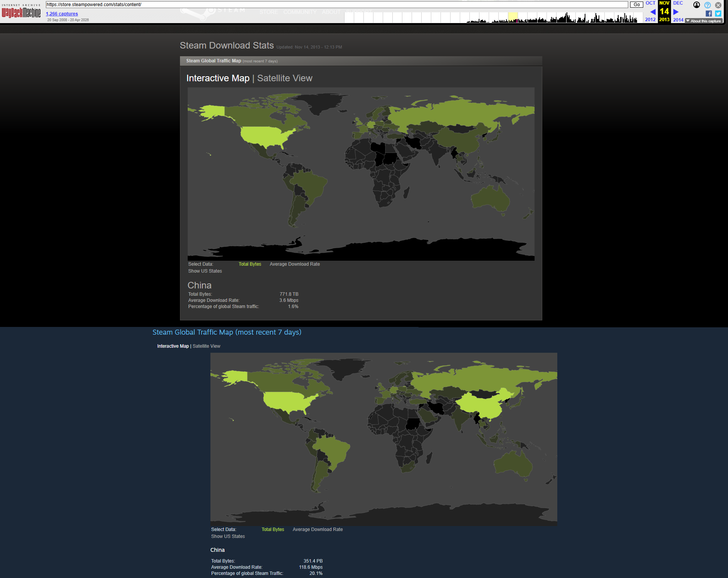This screenshot has height=578, width=728.
Task: Jump to OCT captures
Action: coord(651,3)
